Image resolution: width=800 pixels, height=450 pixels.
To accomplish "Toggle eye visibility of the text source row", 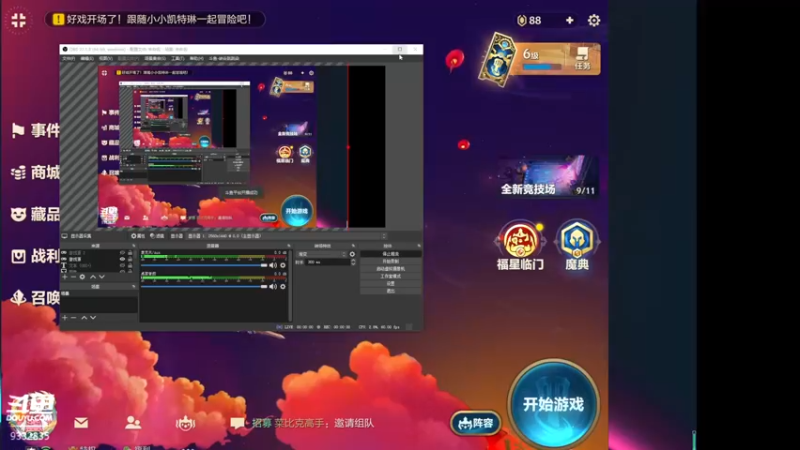I will coord(122,265).
